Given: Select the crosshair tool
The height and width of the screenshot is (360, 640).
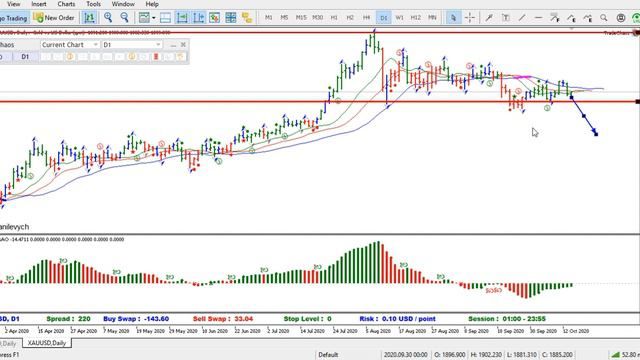Looking at the screenshot, I should (x=470, y=18).
